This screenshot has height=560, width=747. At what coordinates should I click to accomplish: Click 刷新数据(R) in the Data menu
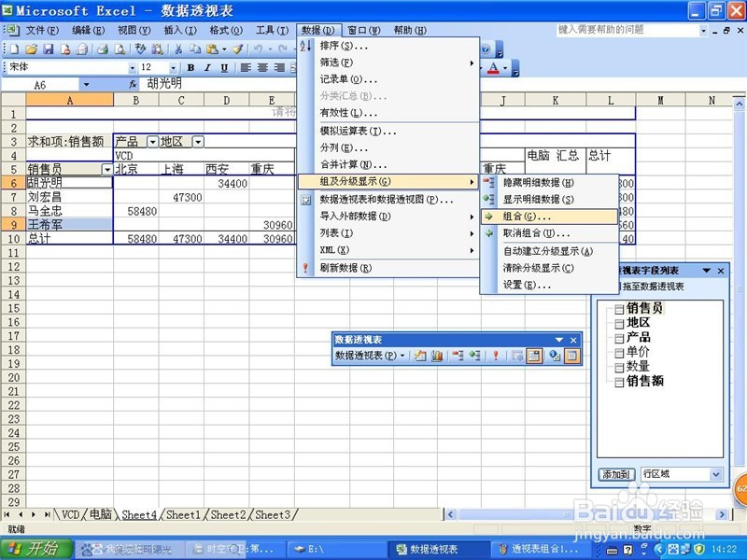(x=388, y=268)
